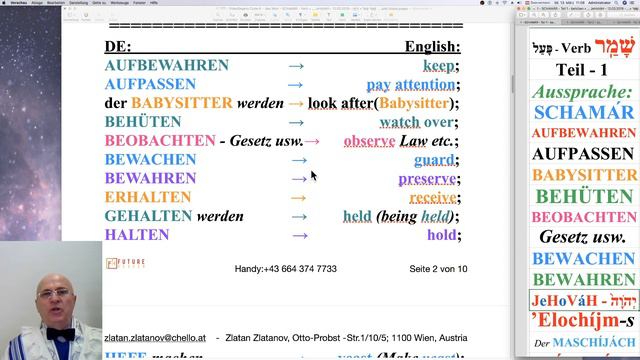The width and height of the screenshot is (640, 360).
Task: Open the Ablage menu
Action: point(37,2)
